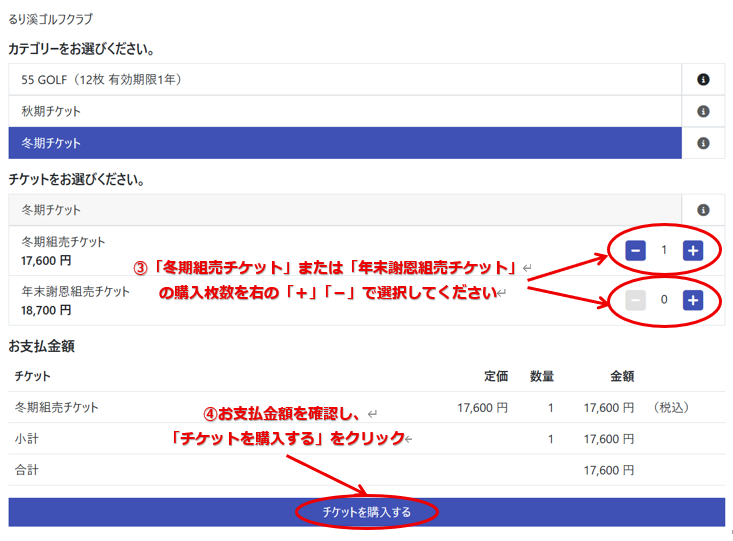733x541 pixels.
Task: Increase 冬期組売チケット quantity with plus
Action: pos(692,250)
